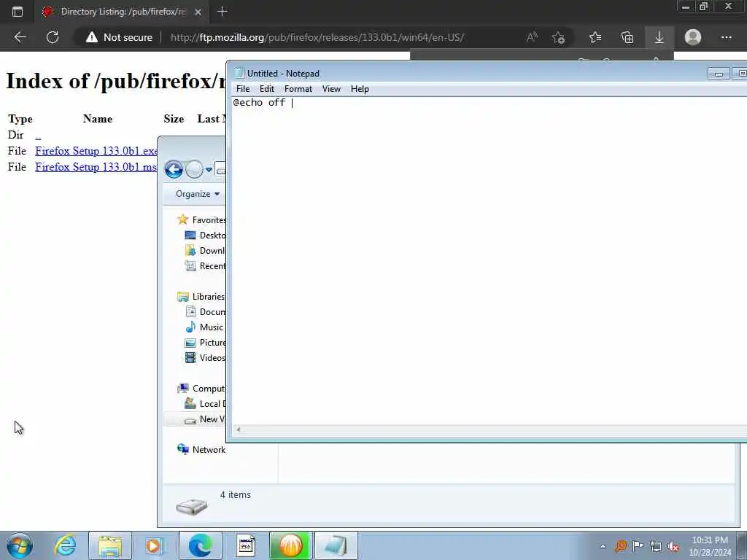Screen dimensions: 747x560
Task: Open Explorer's Organize dropdown
Action: tap(197, 194)
